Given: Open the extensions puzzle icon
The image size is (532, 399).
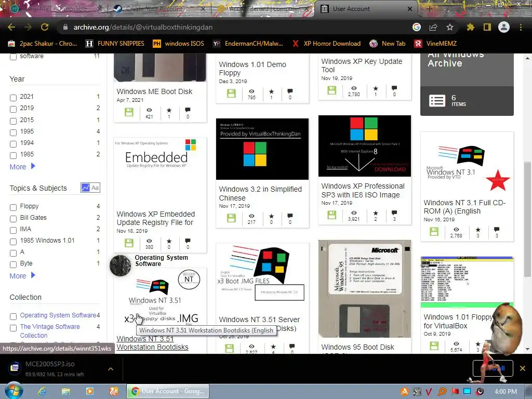Looking at the screenshot, I should click(471, 27).
